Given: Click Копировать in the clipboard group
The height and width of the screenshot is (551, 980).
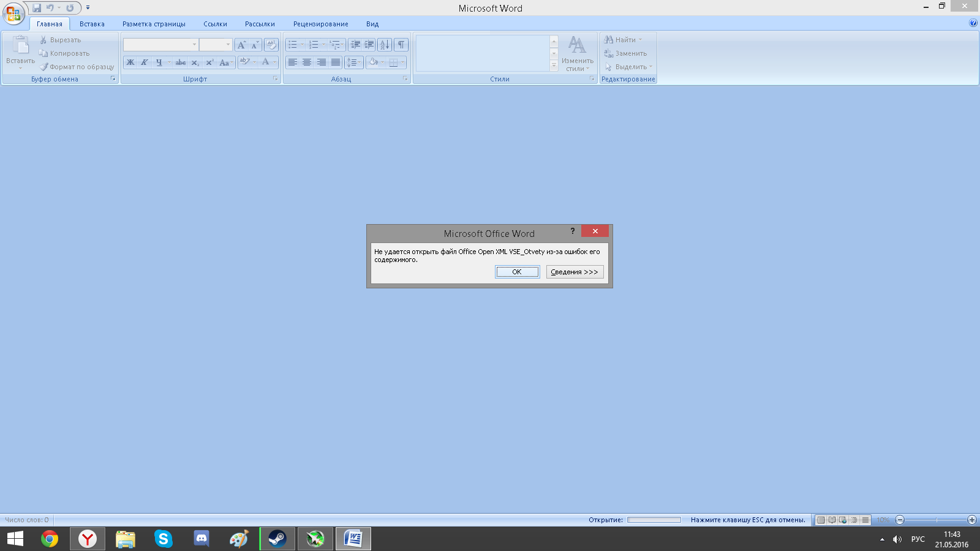Looking at the screenshot, I should click(64, 53).
